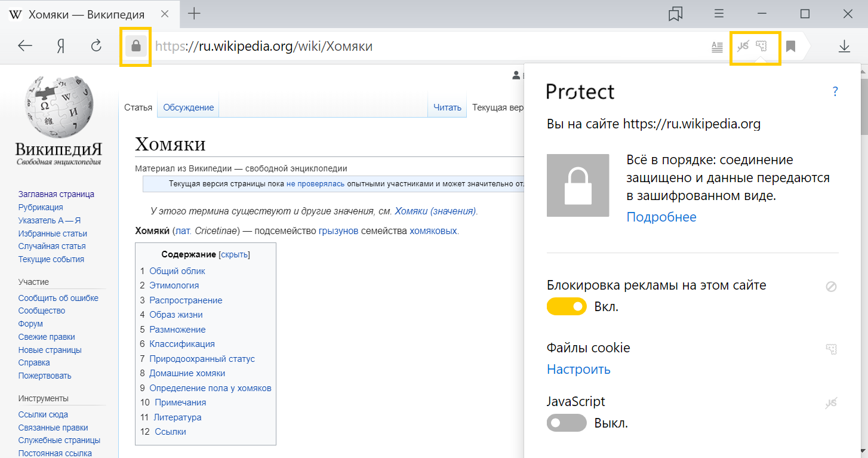Click the cookie icon beside Файлы cookie

[x=831, y=349]
